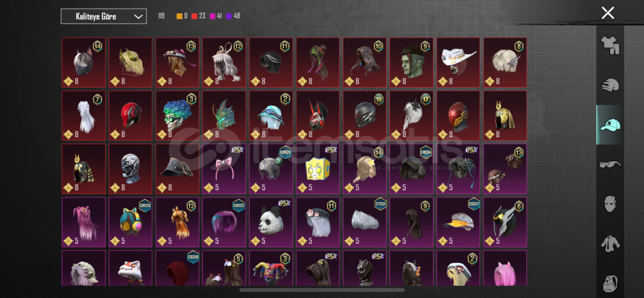Select the white cowboy hat item
Image resolution: width=644 pixels, height=298 pixels.
(x=458, y=62)
